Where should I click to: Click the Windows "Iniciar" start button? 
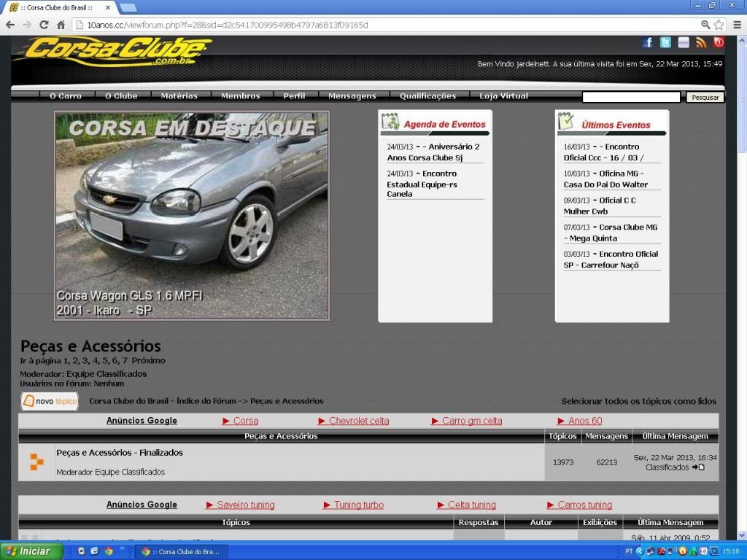28,551
